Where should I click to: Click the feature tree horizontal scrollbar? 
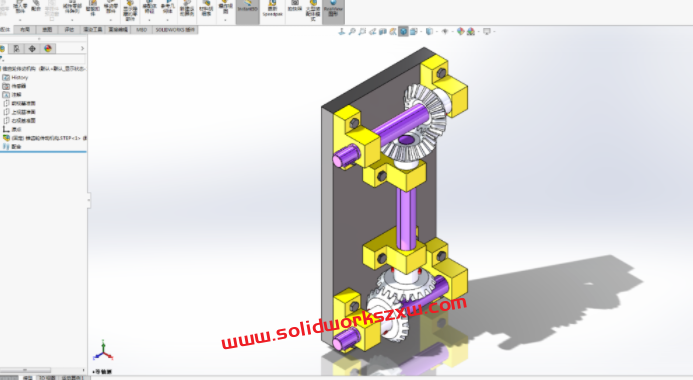click(25, 370)
